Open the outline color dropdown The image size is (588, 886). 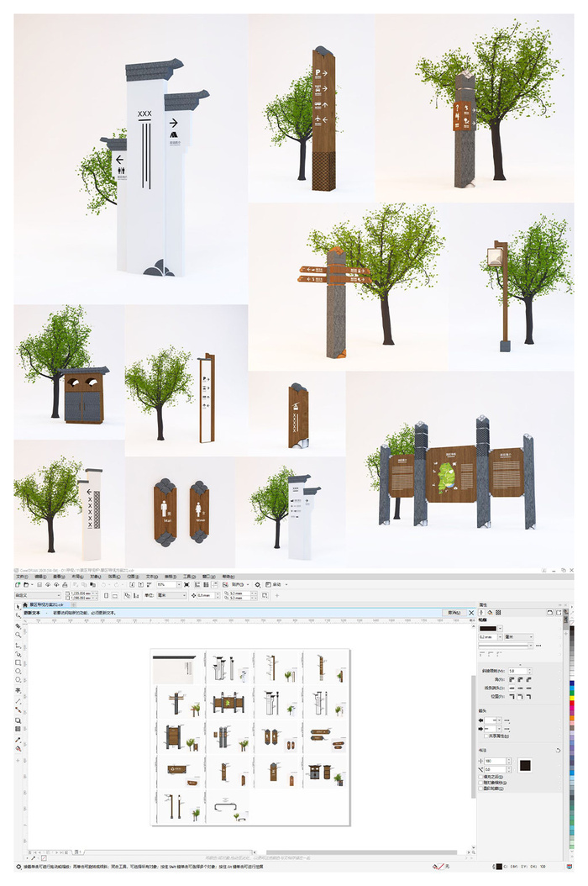(x=499, y=627)
